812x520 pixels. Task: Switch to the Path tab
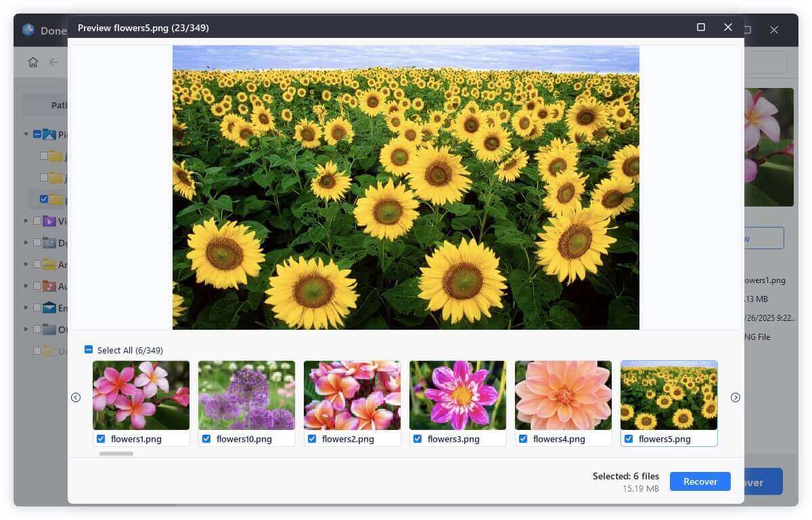(x=60, y=105)
